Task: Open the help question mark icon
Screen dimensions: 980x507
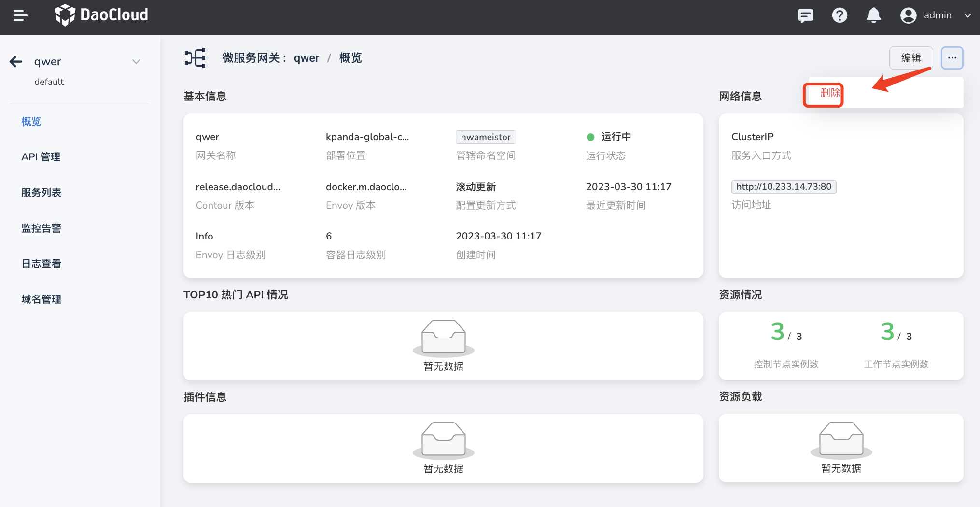Action: point(840,15)
